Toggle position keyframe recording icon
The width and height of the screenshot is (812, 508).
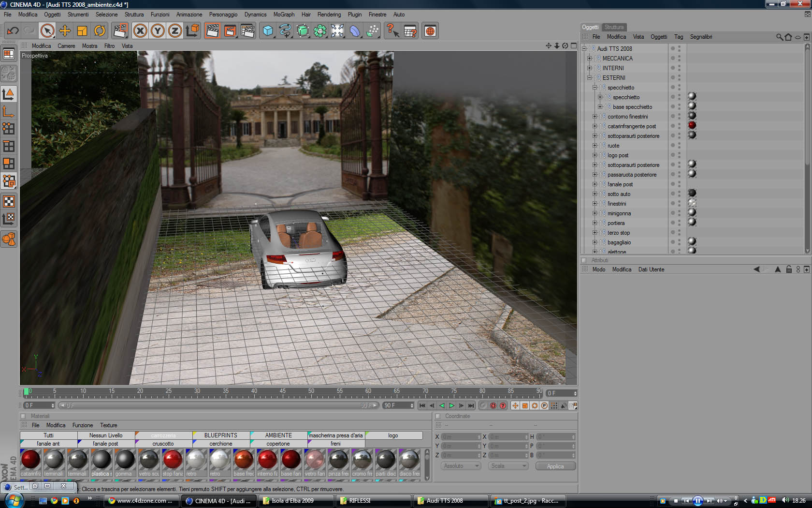tap(515, 405)
